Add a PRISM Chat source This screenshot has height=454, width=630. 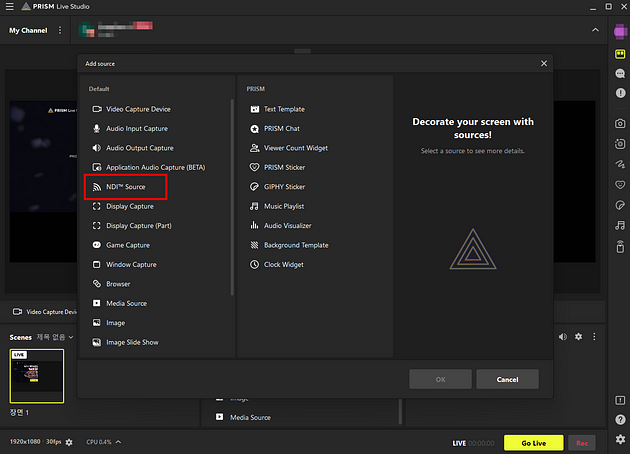[281, 129]
